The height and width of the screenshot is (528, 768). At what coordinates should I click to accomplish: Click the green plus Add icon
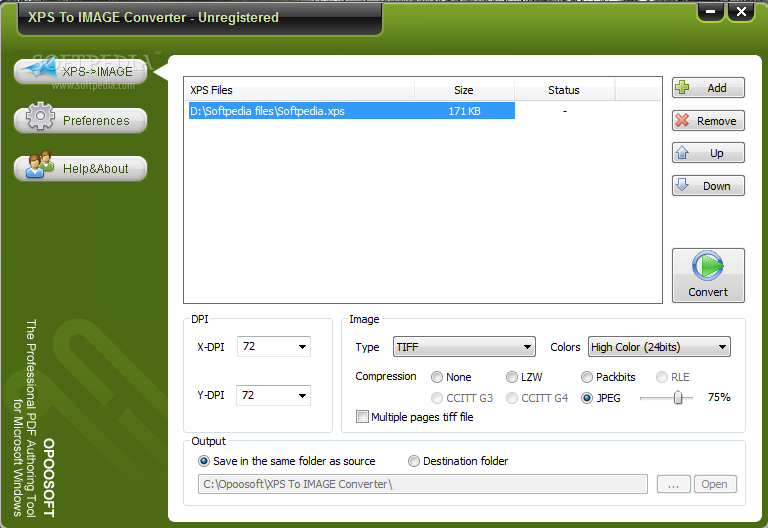[682, 88]
